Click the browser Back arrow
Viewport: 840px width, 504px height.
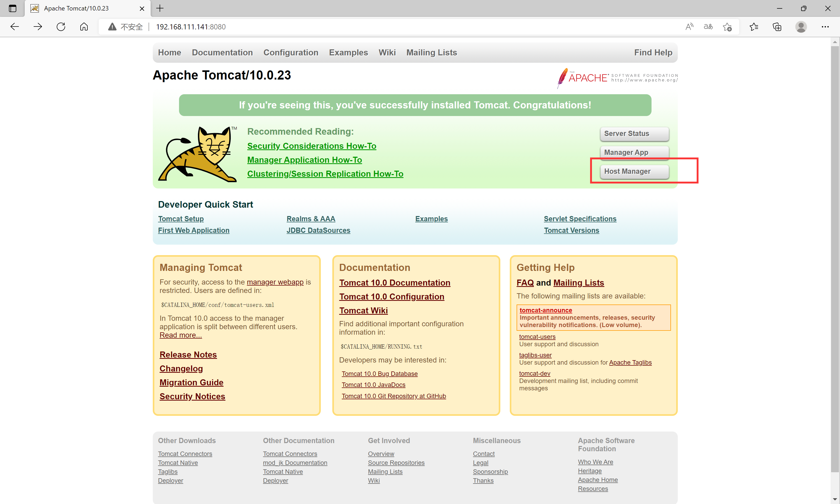pyautogui.click(x=15, y=27)
